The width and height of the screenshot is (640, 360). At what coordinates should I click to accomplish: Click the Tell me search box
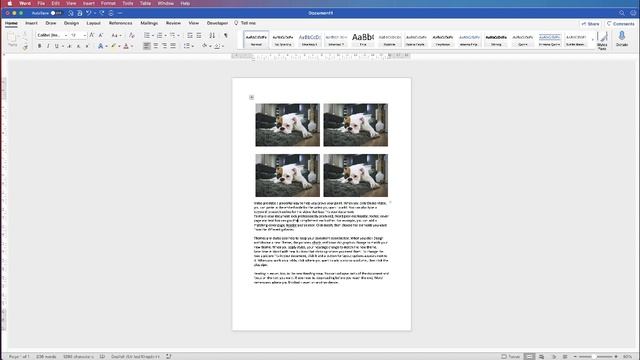(x=245, y=23)
